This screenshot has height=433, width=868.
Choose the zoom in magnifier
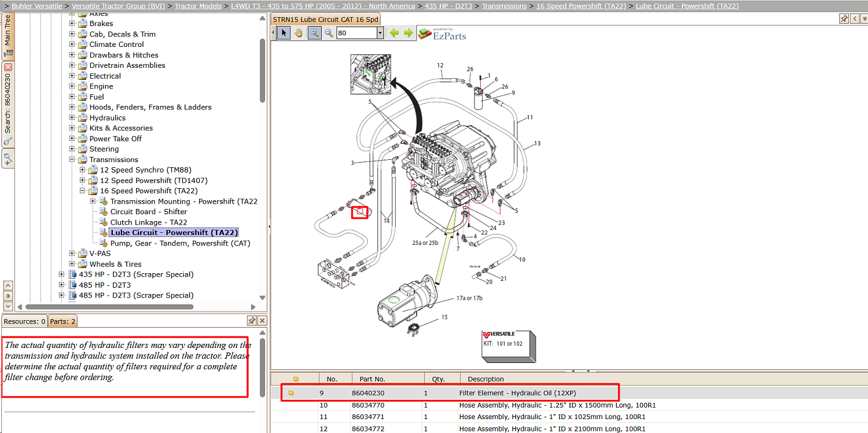point(314,33)
